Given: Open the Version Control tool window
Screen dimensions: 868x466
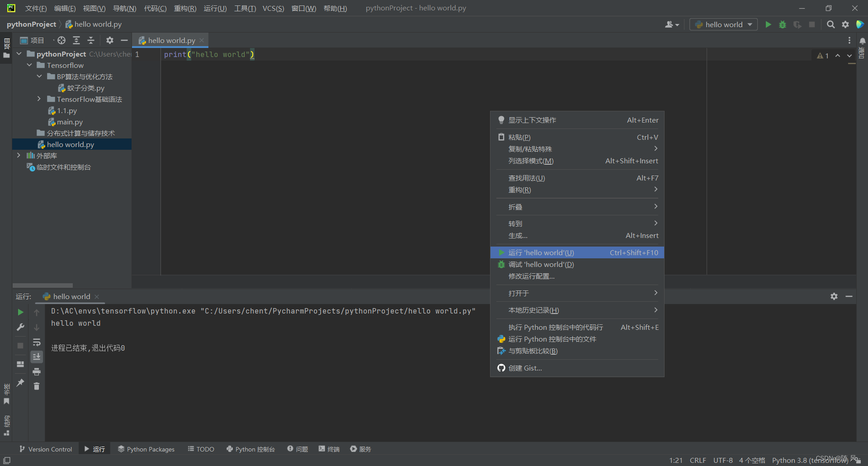Looking at the screenshot, I should [x=46, y=449].
